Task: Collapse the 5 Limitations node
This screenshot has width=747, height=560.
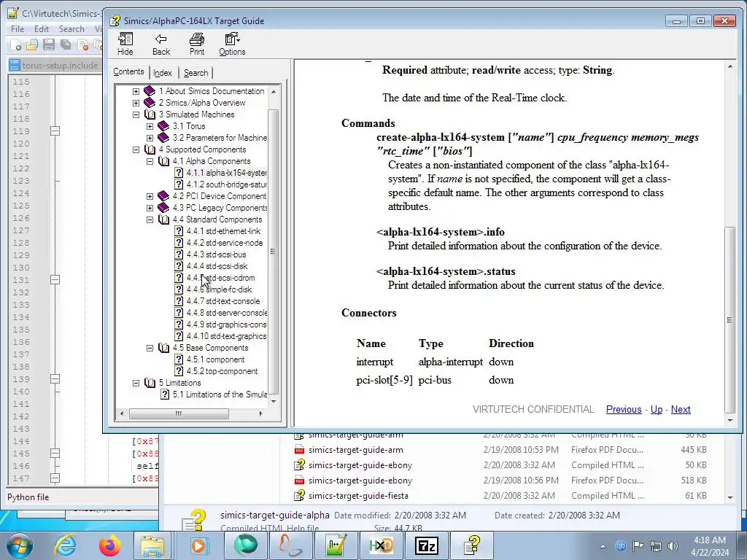Action: [136, 383]
